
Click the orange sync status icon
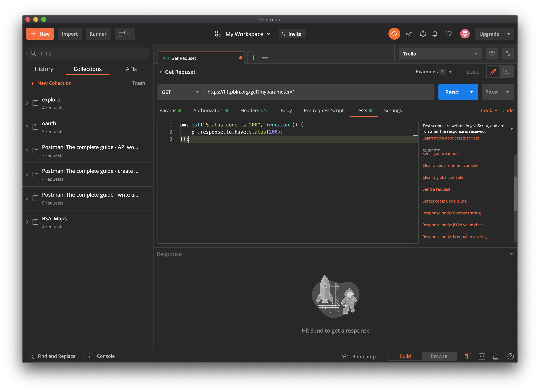pos(394,34)
